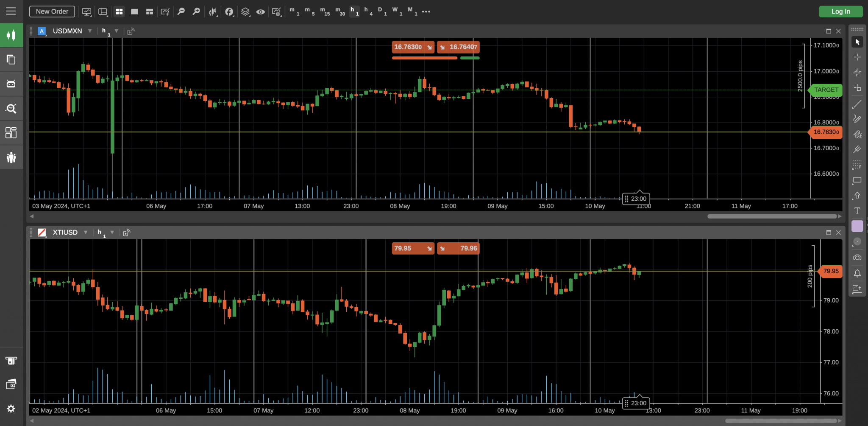Take a chart snapshot with the camera icon
Screen dimensions: 868x426
click(x=857, y=257)
